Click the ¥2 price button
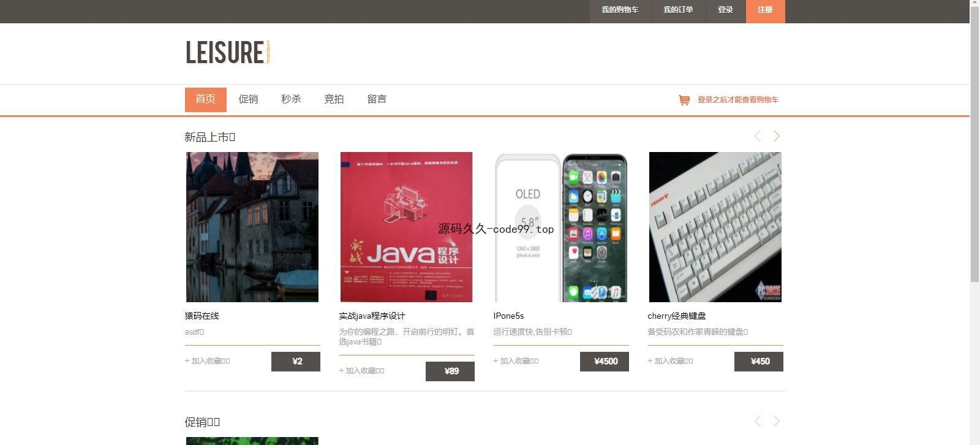Image resolution: width=980 pixels, height=445 pixels. point(296,362)
